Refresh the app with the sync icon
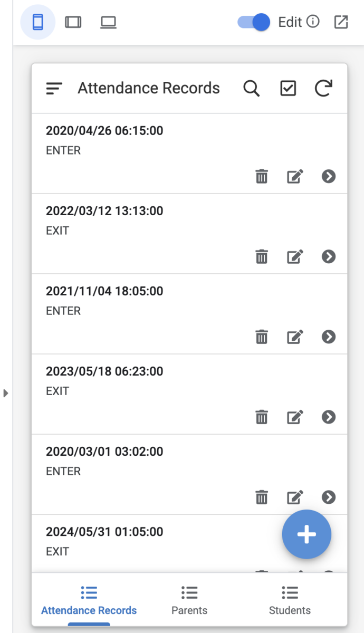The width and height of the screenshot is (364, 633). 323,89
